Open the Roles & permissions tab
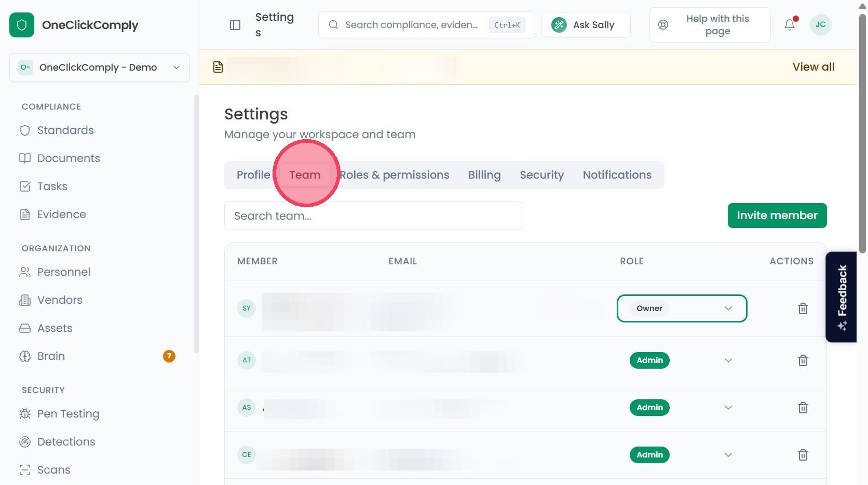This screenshot has height=485, width=868. point(395,175)
